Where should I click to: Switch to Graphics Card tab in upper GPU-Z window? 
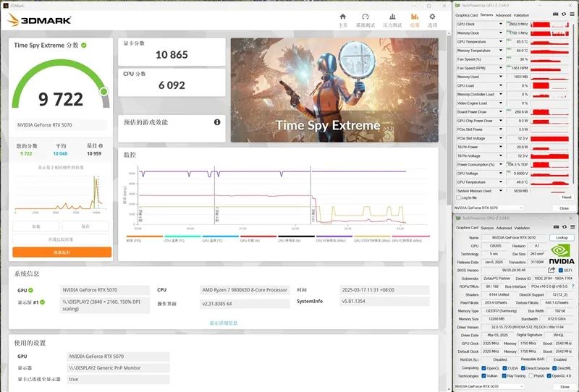tap(466, 15)
